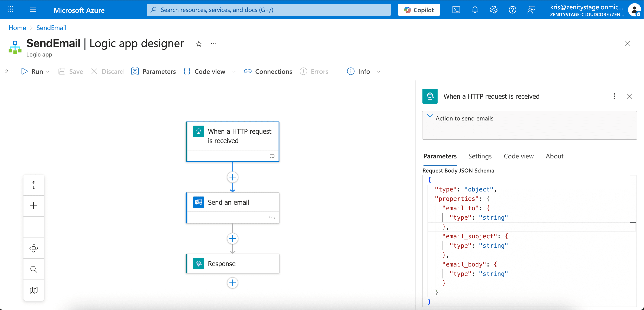Go to Home breadcrumb link

(x=17, y=28)
